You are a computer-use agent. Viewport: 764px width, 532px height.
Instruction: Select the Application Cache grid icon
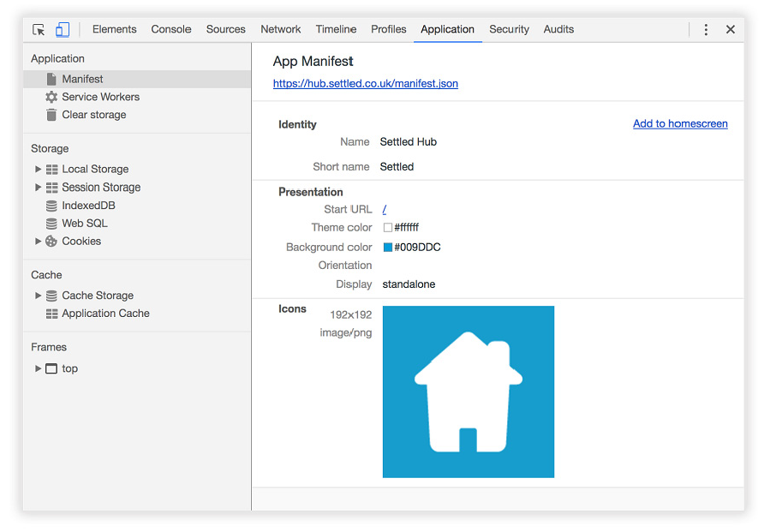coord(51,314)
